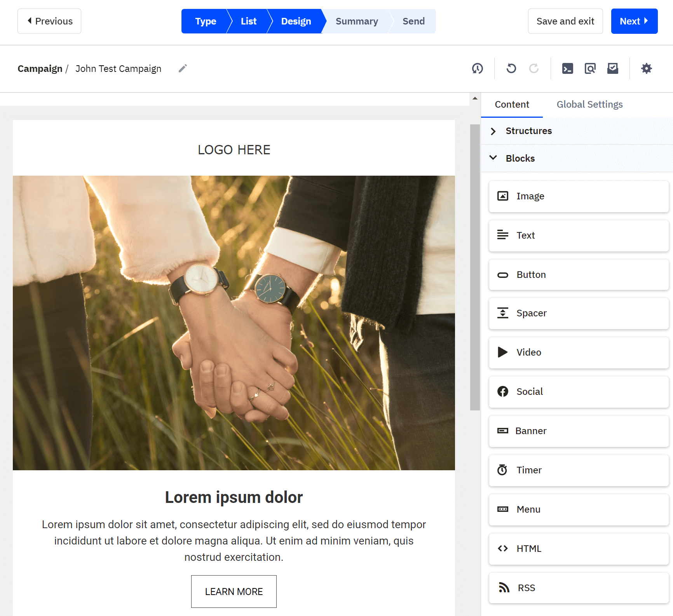Undo the last change
This screenshot has width=673, height=616.
511,68
